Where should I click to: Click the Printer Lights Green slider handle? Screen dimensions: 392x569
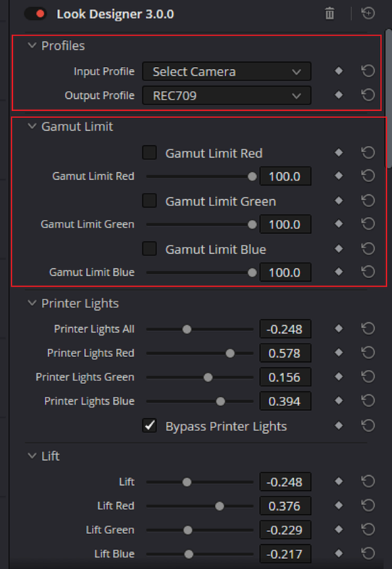click(208, 378)
